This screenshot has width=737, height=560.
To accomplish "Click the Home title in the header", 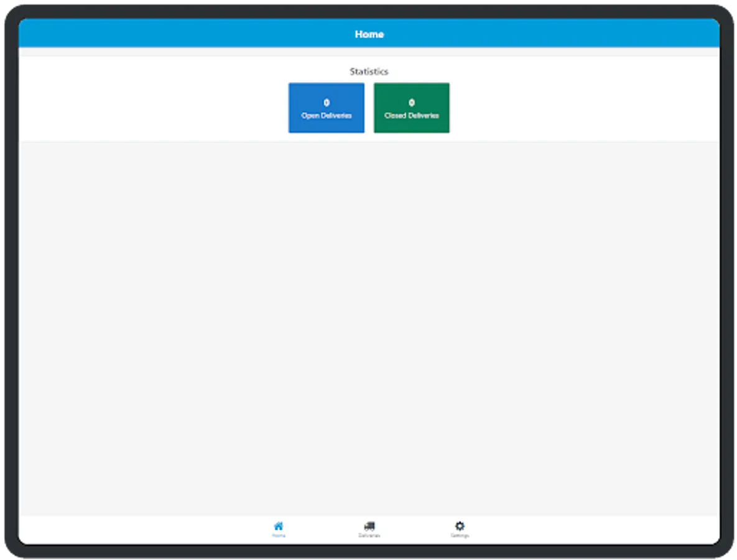I will coord(369,34).
